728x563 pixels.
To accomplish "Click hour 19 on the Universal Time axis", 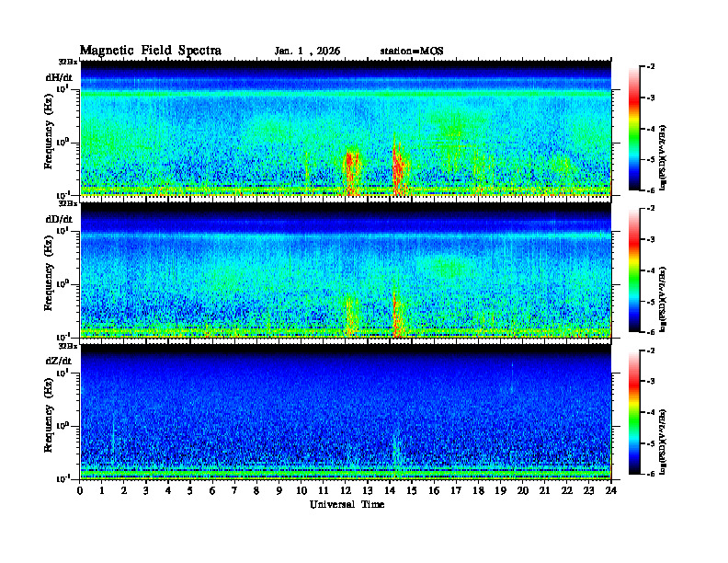I will [x=501, y=491].
